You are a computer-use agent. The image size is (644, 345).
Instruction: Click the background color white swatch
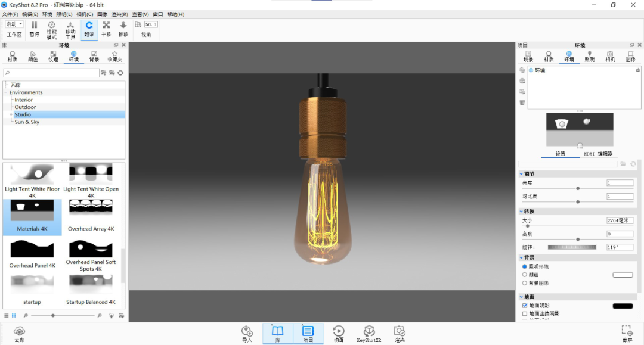623,275
